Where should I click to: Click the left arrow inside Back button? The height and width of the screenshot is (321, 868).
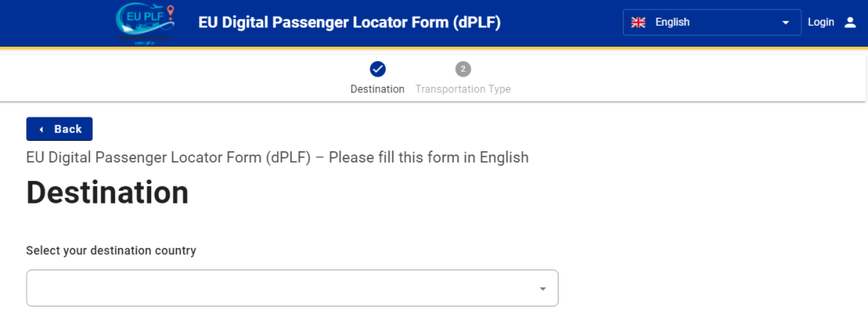(x=42, y=130)
